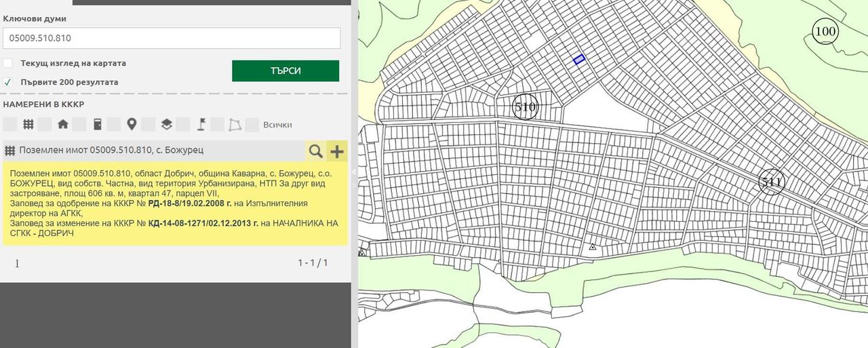Expand result 'Поземлен имот 05009.510.810, с. Божурец'

(x=111, y=150)
